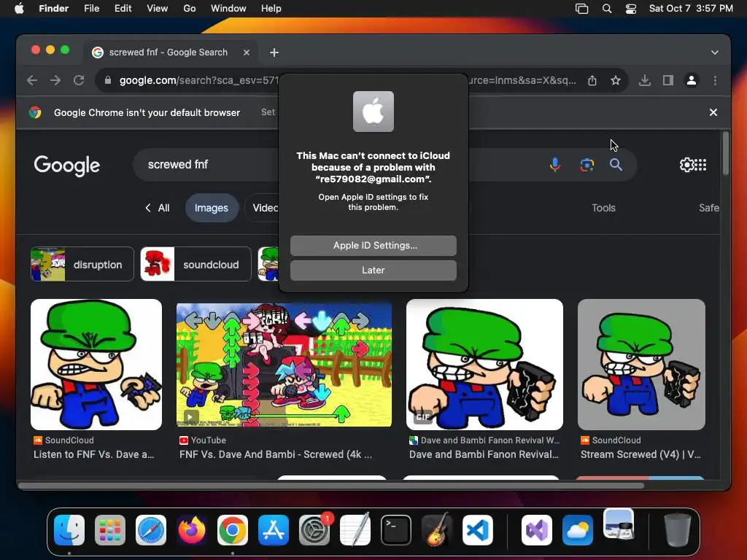
Task: Open Google quick settings gear
Action: coord(686,165)
